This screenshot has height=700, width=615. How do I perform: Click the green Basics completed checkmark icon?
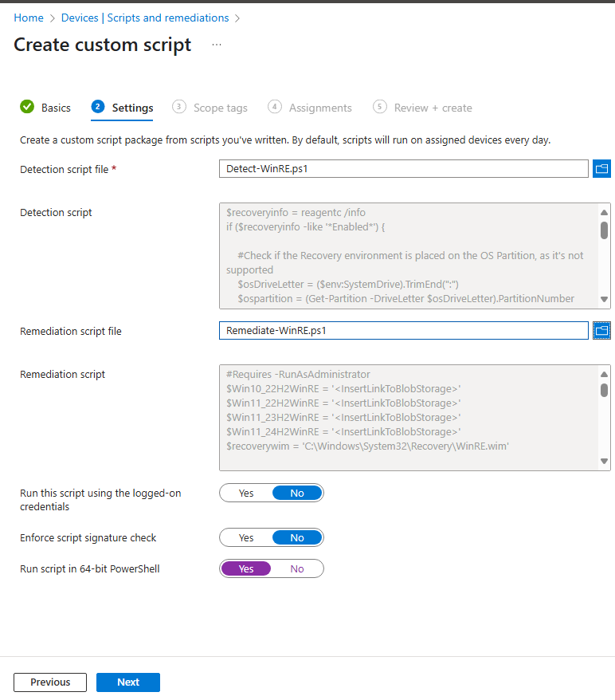click(x=27, y=107)
